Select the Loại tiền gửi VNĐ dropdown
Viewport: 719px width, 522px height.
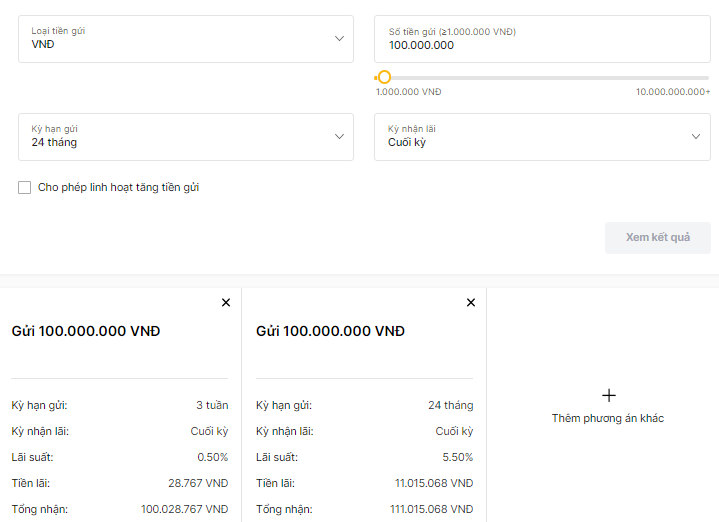pyautogui.click(x=186, y=39)
